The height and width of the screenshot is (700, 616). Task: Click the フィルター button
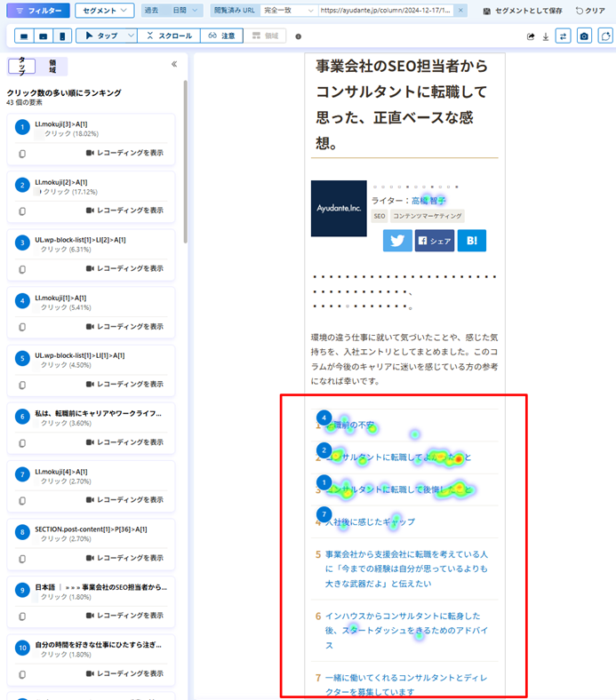click(x=38, y=11)
